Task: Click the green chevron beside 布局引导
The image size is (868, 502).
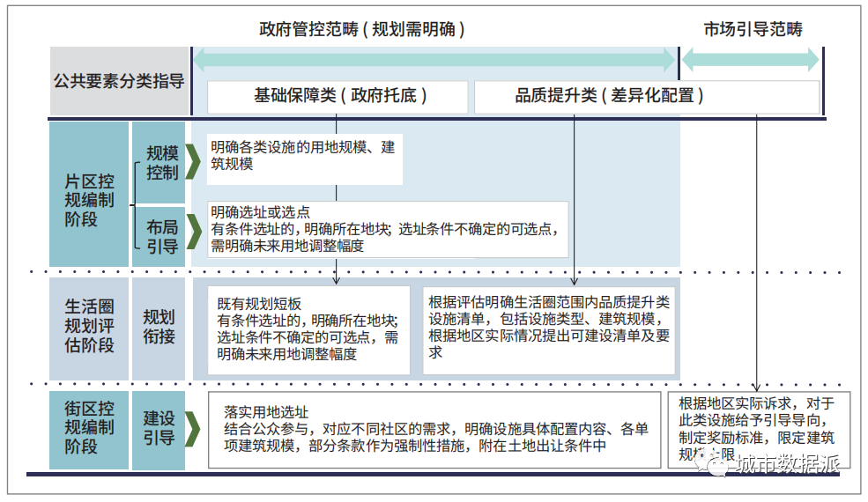Action: tap(193, 232)
